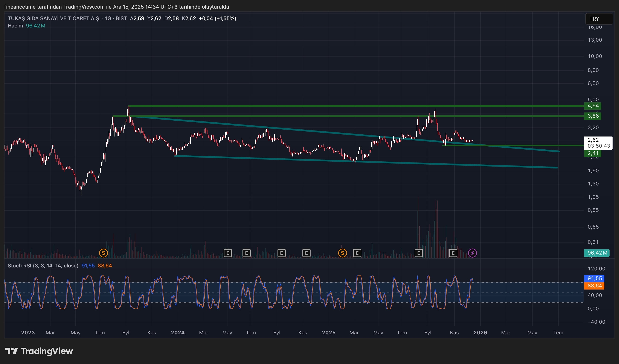Open the E earnings marker just after Kas 2024
This screenshot has height=364, width=619.
[x=306, y=253]
